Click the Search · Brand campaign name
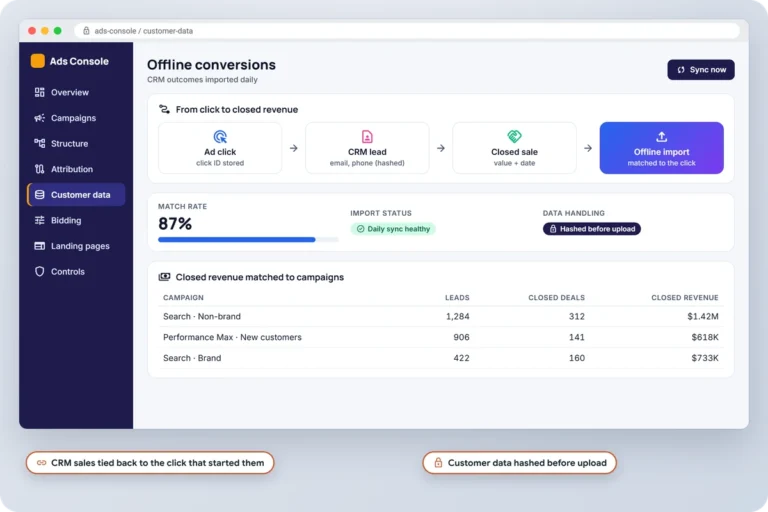This screenshot has width=768, height=512. pyautogui.click(x=192, y=358)
